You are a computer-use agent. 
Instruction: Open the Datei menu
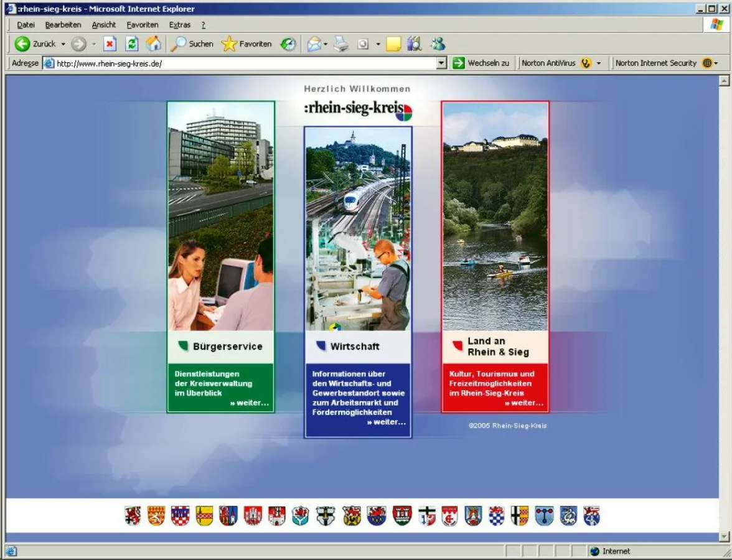click(26, 25)
